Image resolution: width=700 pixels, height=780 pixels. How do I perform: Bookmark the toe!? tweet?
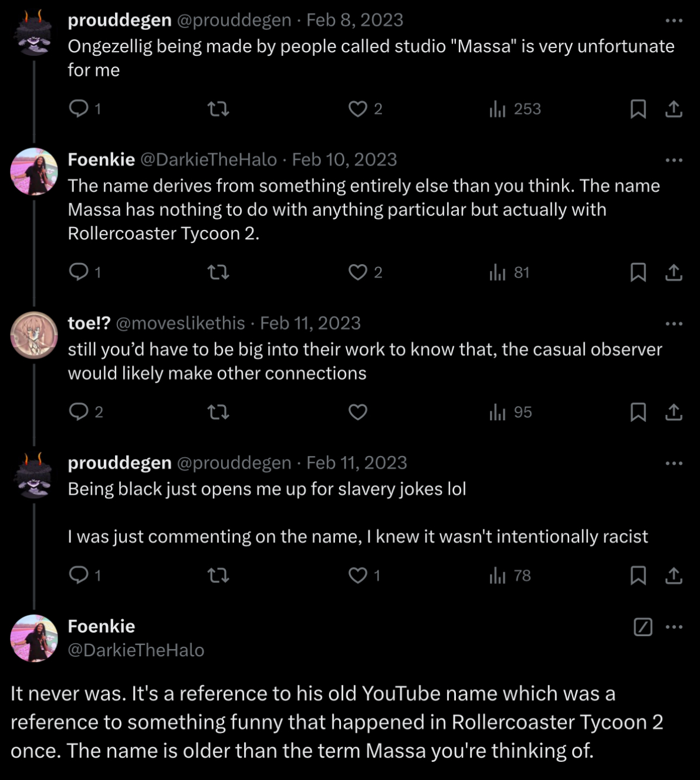click(x=638, y=412)
